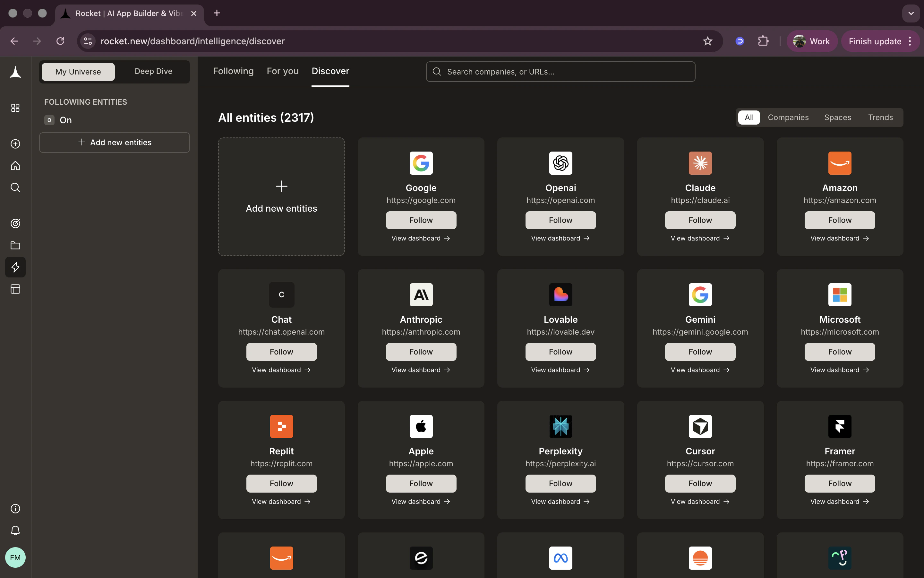The image size is (924, 578).
Task: Bookmark this page with the star icon
Action: click(x=707, y=41)
